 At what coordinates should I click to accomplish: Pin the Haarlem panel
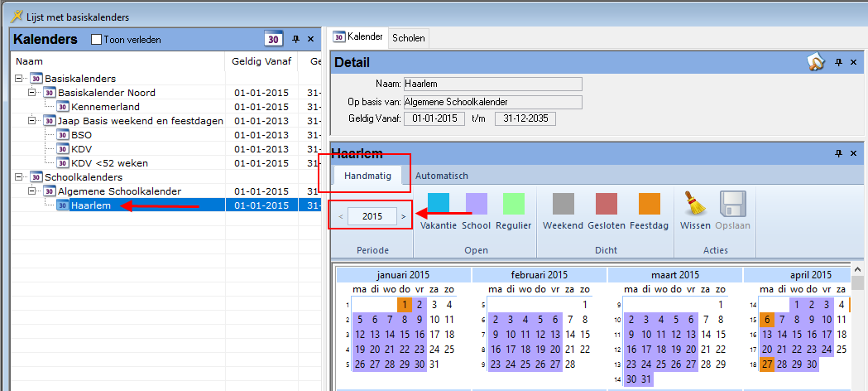pos(838,153)
